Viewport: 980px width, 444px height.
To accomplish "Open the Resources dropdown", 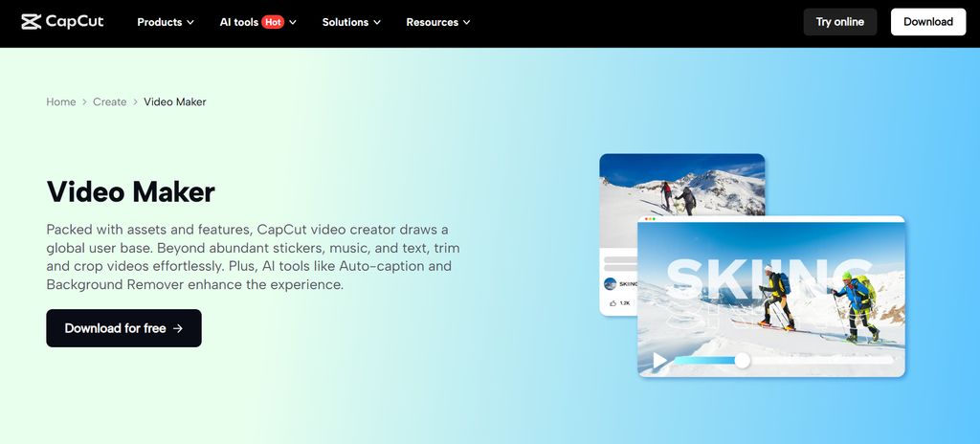I will (x=439, y=22).
